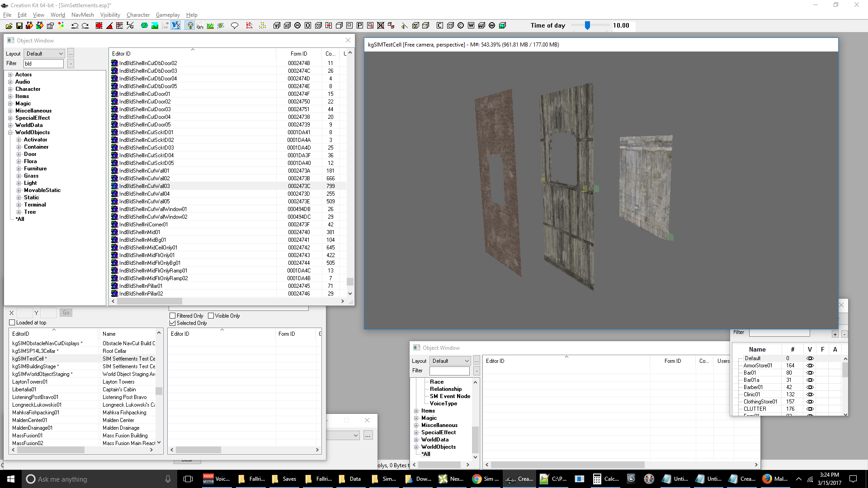Adjust the Time of day slider
This screenshot has width=868, height=488.
click(x=587, y=26)
